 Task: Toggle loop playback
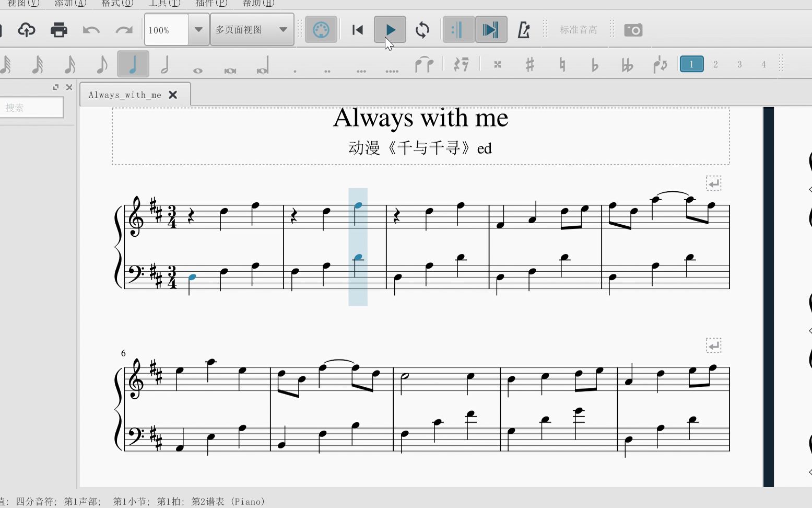pos(422,30)
